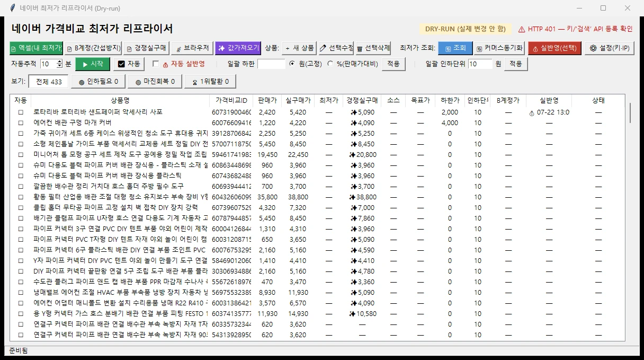Check the 로타리바 샌드페이퍼 row checkbox
644x360 pixels.
pyautogui.click(x=21, y=112)
